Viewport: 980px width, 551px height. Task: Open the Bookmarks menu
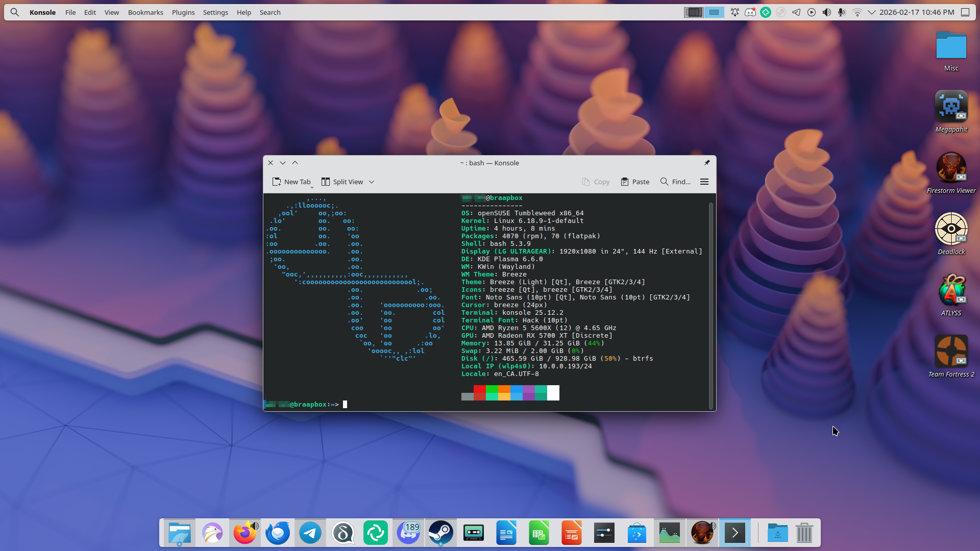[x=145, y=12]
